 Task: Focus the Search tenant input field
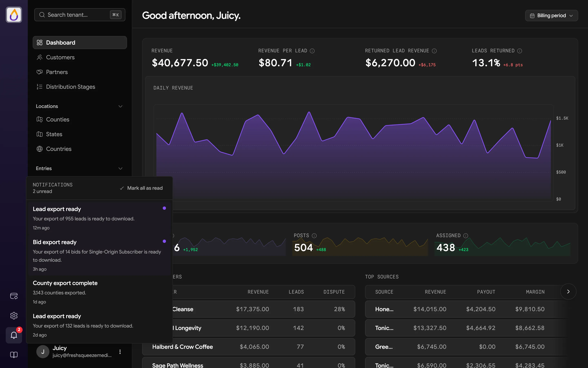coord(80,15)
